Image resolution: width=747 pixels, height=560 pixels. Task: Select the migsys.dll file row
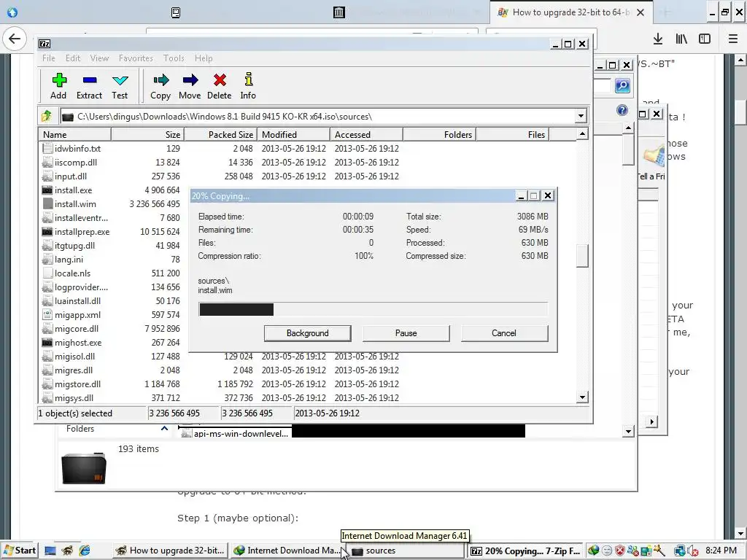308,397
